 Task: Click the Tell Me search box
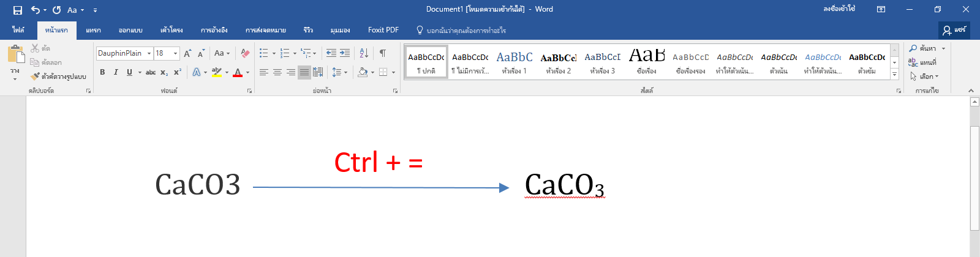[462, 30]
